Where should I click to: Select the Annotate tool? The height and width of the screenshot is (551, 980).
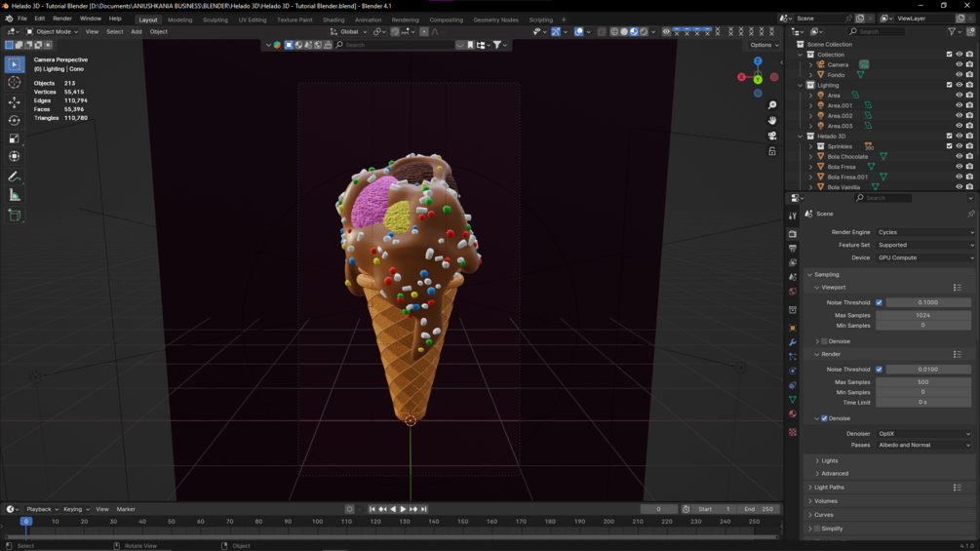pyautogui.click(x=15, y=177)
